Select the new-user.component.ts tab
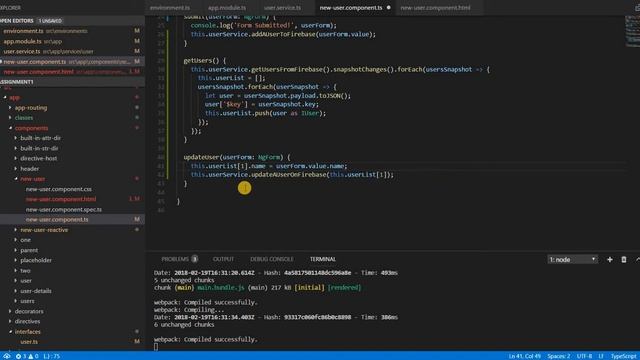640x360 pixels. 351,8
